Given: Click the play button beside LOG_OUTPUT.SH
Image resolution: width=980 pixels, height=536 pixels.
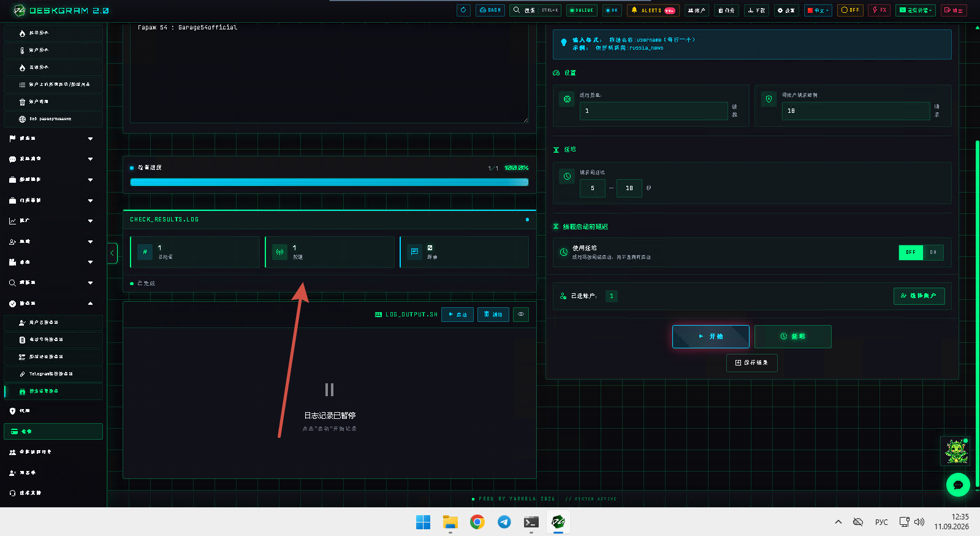Looking at the screenshot, I should (457, 315).
